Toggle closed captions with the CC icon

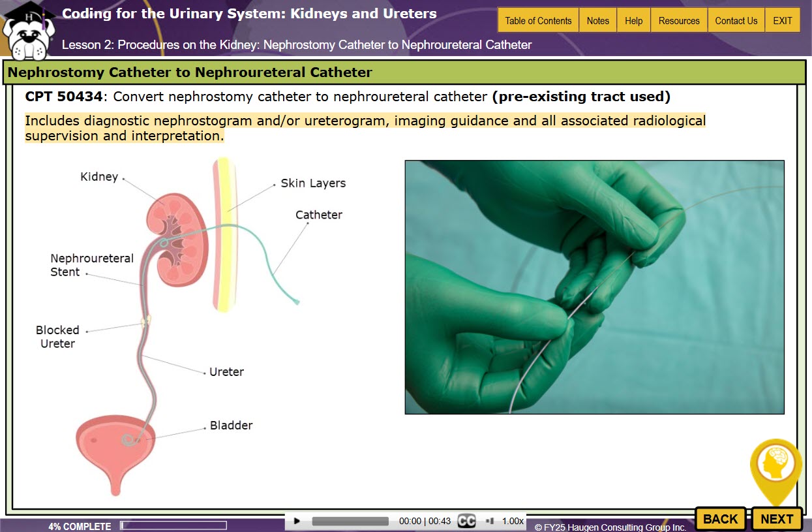tap(466, 521)
